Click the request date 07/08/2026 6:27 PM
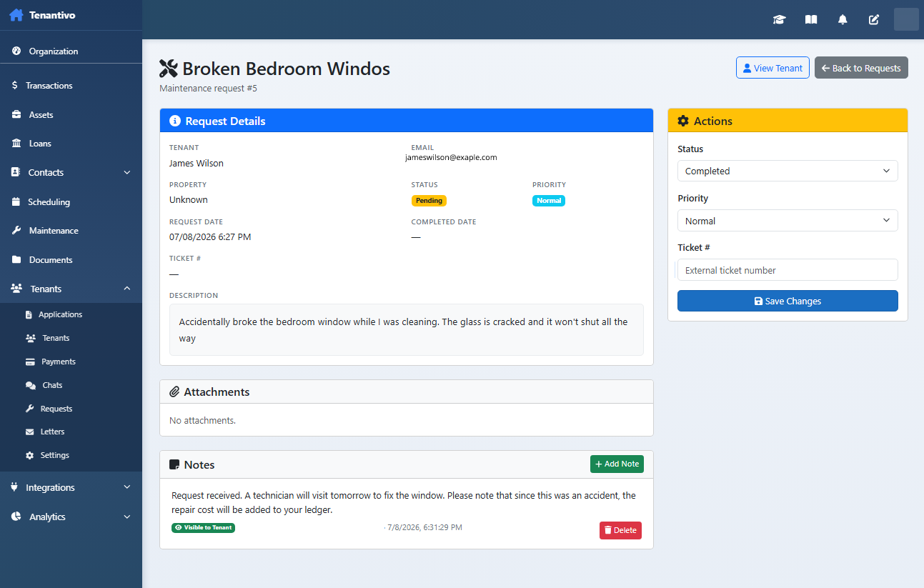This screenshot has width=924, height=588. (210, 237)
